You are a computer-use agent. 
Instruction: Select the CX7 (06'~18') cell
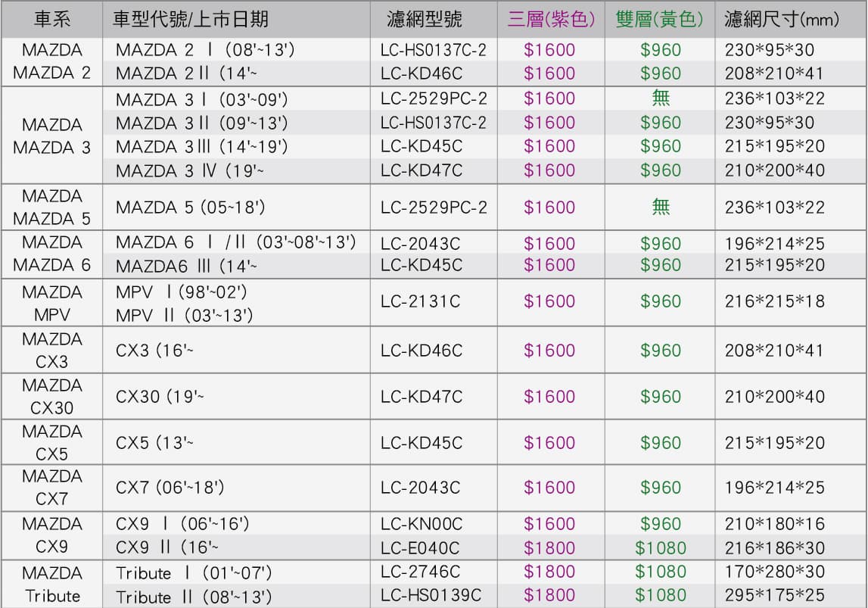tap(170, 488)
